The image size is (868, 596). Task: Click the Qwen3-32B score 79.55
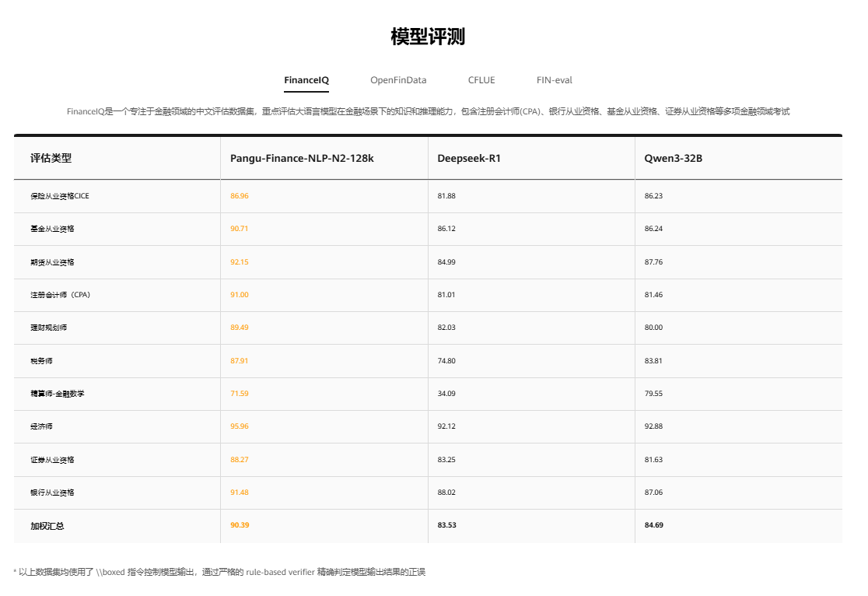[x=653, y=393]
